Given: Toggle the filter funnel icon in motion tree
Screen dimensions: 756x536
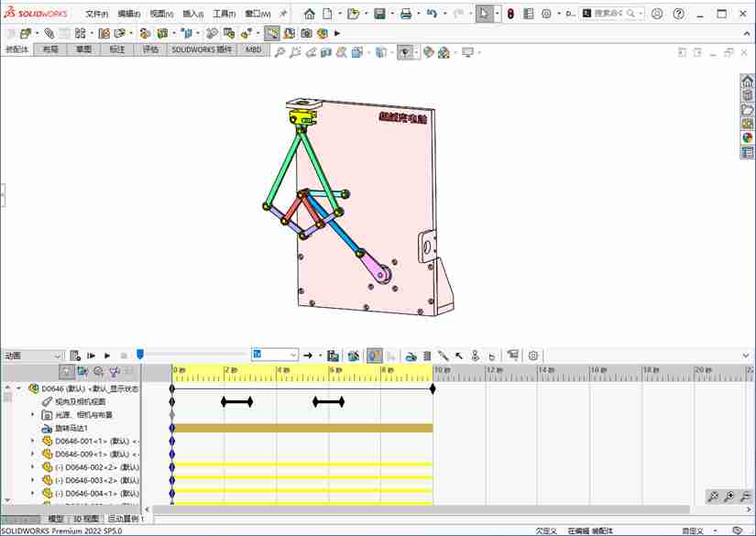Looking at the screenshot, I should (x=114, y=371).
